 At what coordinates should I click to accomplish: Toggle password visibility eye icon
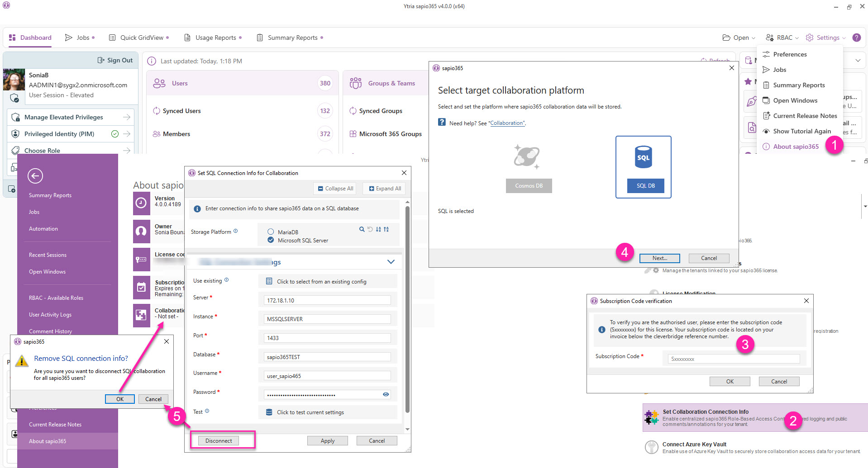click(386, 394)
